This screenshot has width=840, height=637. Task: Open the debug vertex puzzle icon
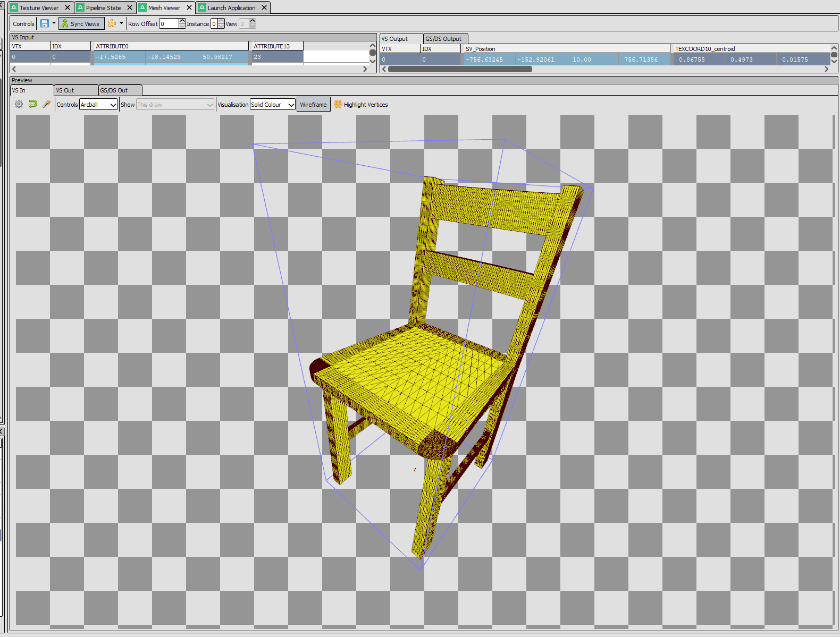pyautogui.click(x=112, y=23)
